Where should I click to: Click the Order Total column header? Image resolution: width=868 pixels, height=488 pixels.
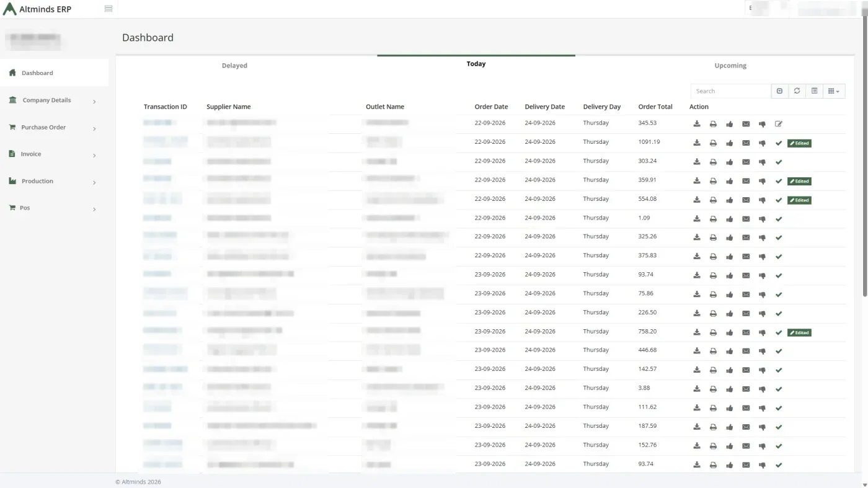point(655,107)
